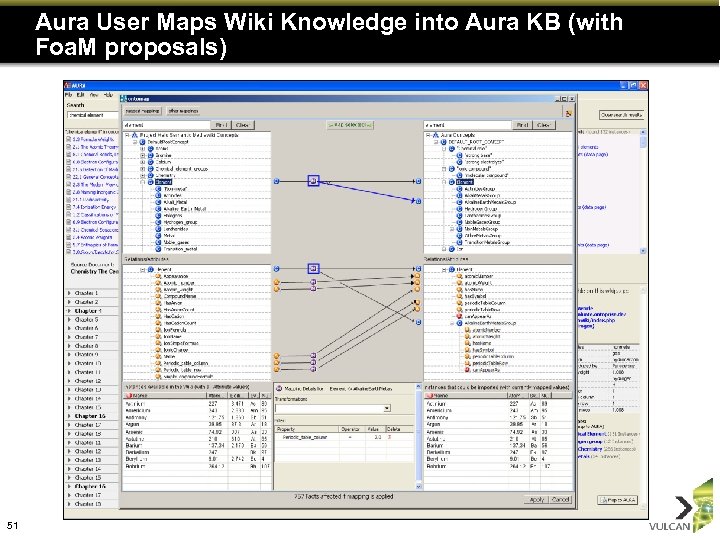Select hasSymbol under Element in right relations
Viewport: 720px width, 540px height.
(475, 297)
